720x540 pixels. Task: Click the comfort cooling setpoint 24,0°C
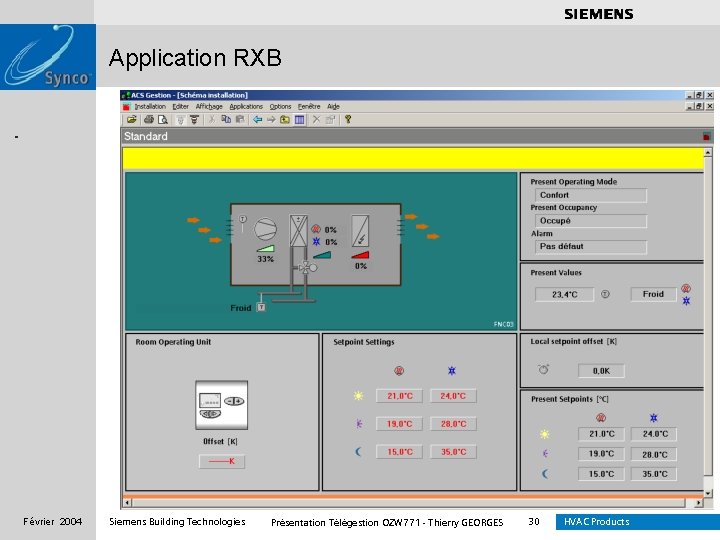[x=453, y=396]
